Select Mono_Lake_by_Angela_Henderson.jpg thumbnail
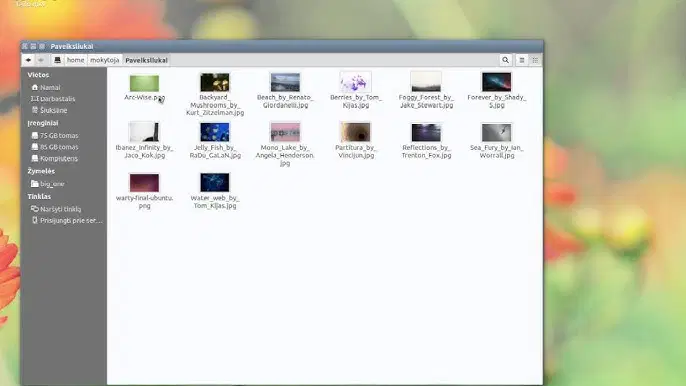Image resolution: width=686 pixels, height=386 pixels. click(285, 133)
